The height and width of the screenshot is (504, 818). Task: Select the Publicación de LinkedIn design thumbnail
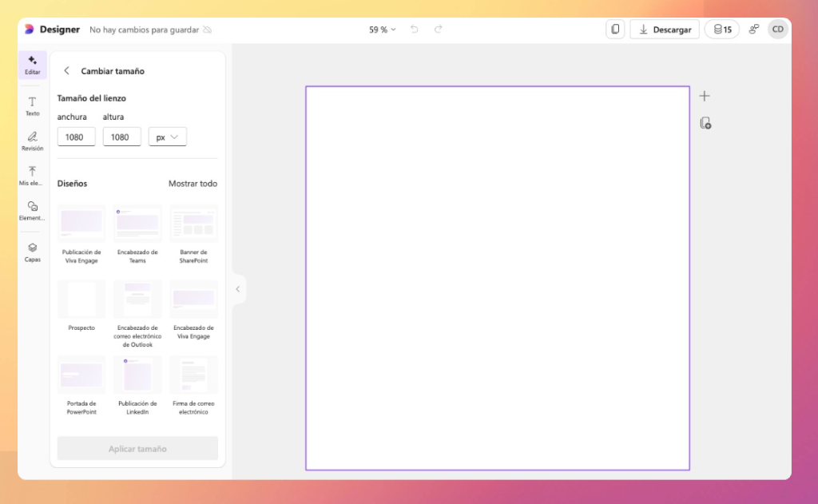(137, 375)
